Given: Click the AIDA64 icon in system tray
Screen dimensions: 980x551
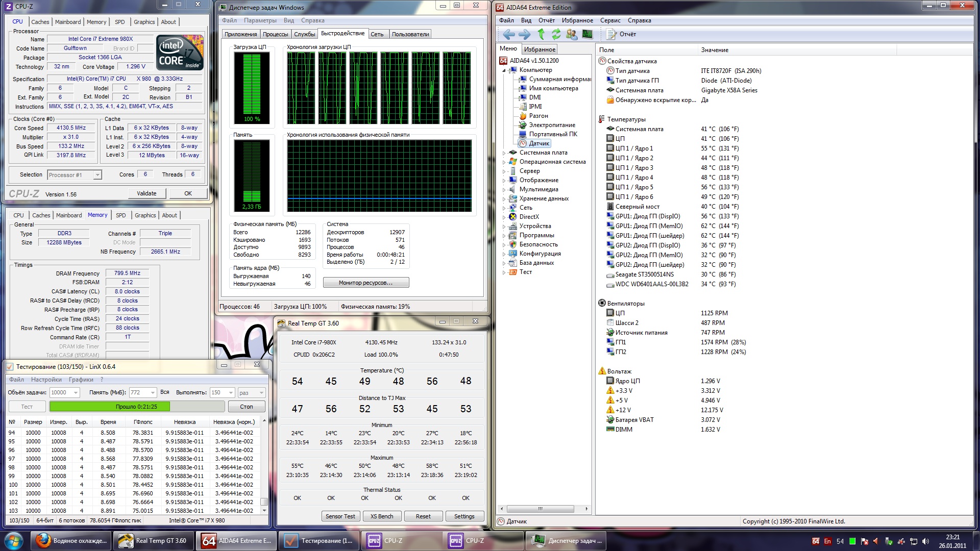Looking at the screenshot, I should point(816,541).
